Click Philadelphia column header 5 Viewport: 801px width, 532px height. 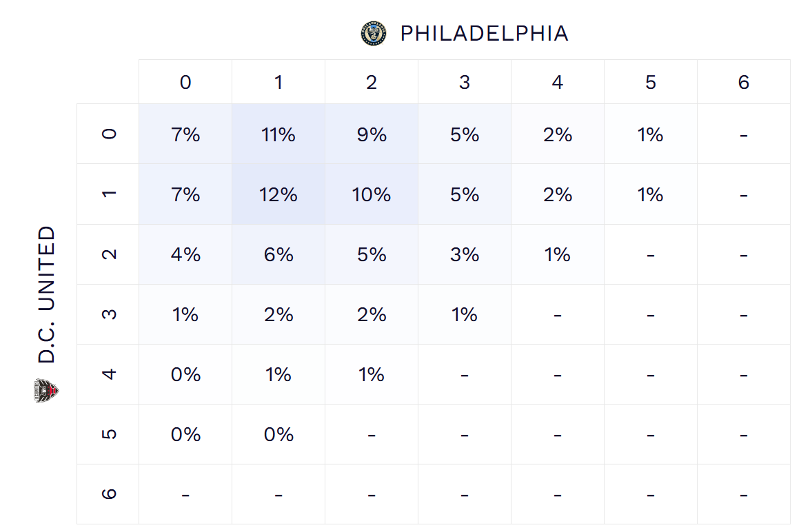click(x=651, y=83)
